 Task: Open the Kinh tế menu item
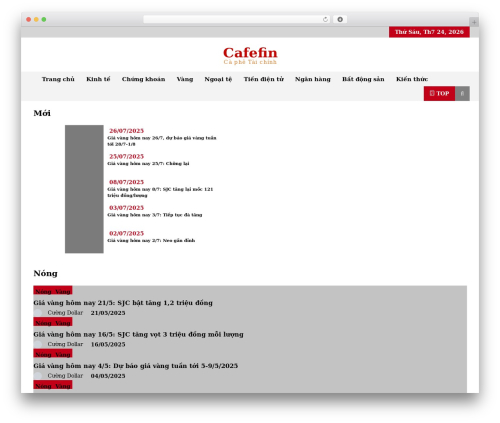pyautogui.click(x=98, y=79)
